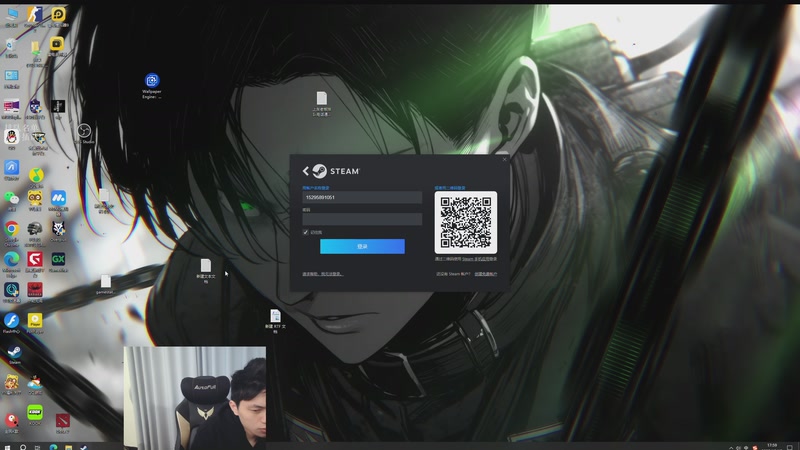Viewport: 800px width, 450px height.
Task: Click the Steam logo in the login window
Action: pyautogui.click(x=336, y=171)
